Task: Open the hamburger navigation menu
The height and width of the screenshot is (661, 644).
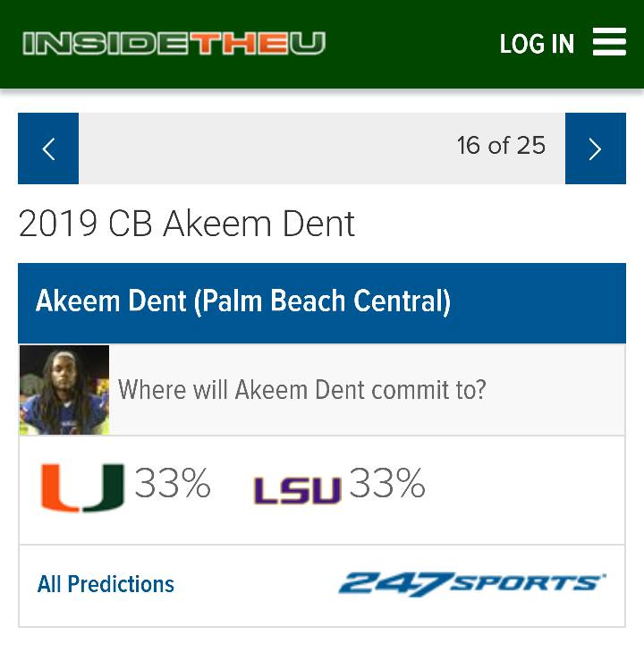Action: 609,42
